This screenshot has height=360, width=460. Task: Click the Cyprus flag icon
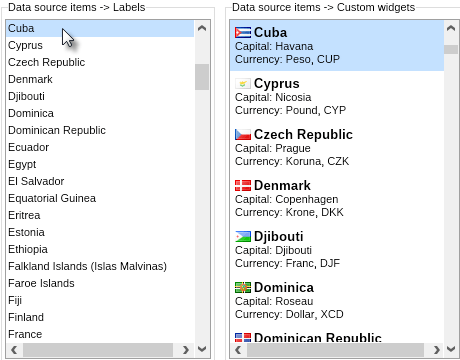coord(243,84)
